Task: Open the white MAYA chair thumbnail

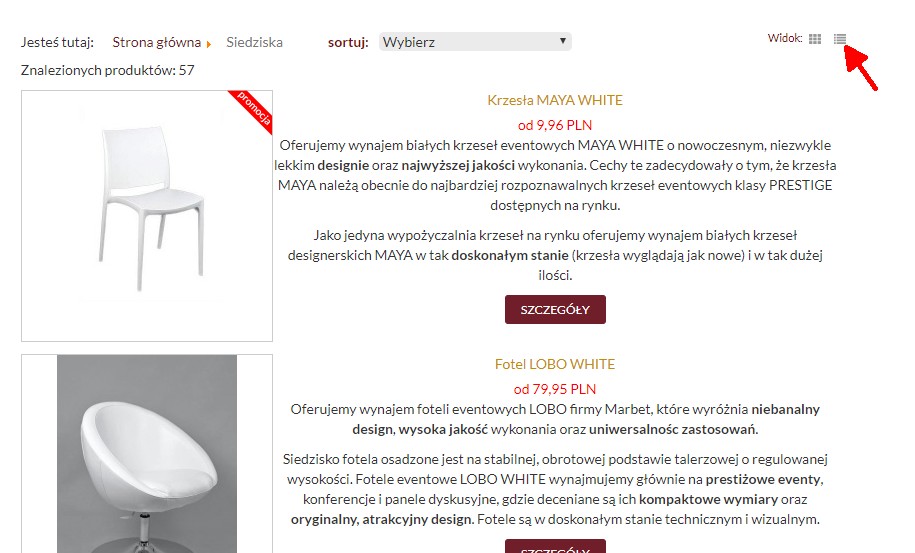Action: click(147, 216)
